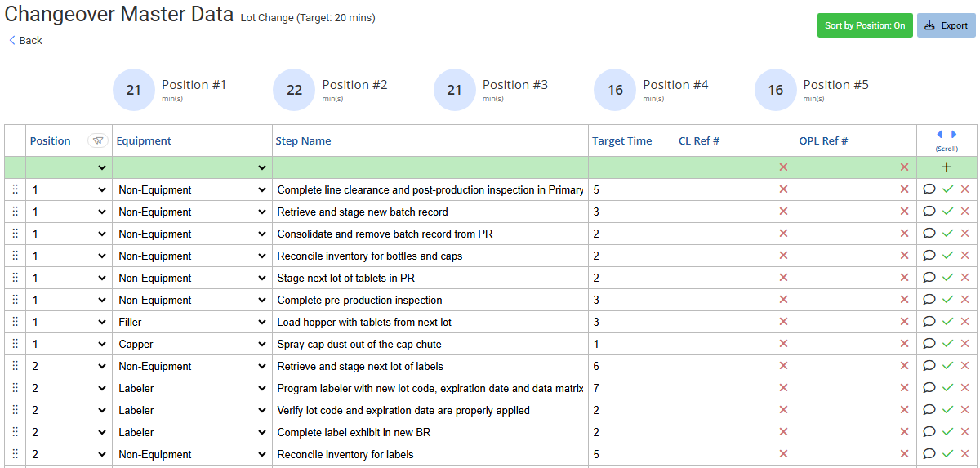The height and width of the screenshot is (468, 980).
Task: Clear OPL Ref # for Complete label exhibit row
Action: point(904,432)
